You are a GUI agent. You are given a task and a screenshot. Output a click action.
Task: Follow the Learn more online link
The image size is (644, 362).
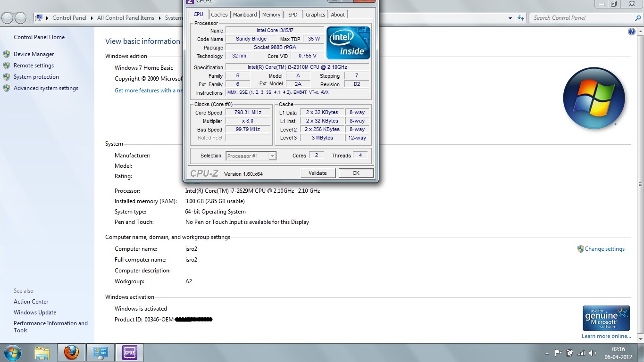tap(606, 336)
